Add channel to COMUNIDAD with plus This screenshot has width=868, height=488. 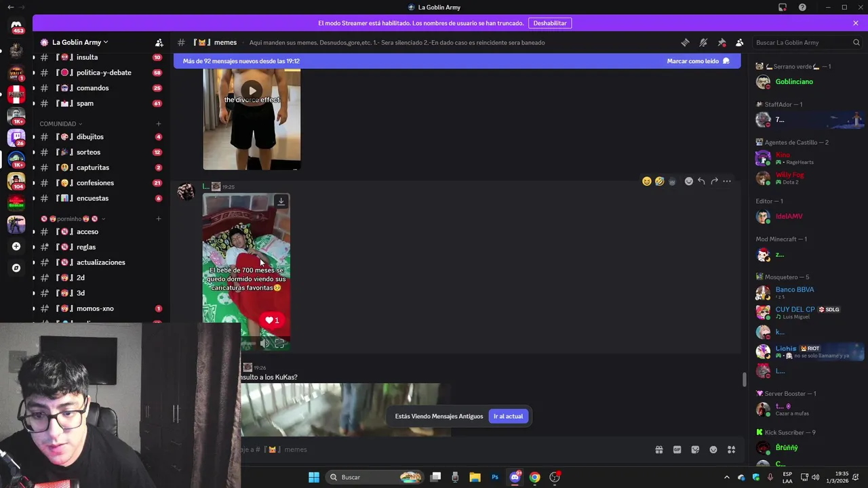[159, 124]
